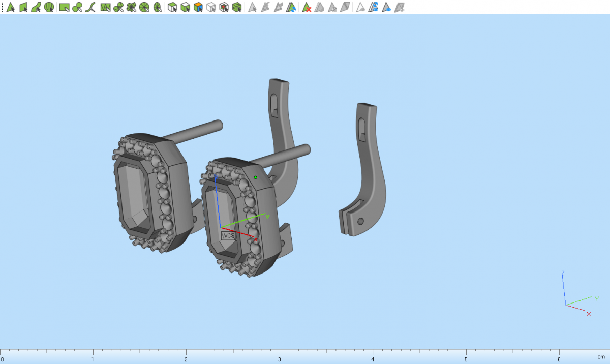Select the triangle marking tool with cursor
This screenshot has width=610, height=364.
[x=10, y=7]
